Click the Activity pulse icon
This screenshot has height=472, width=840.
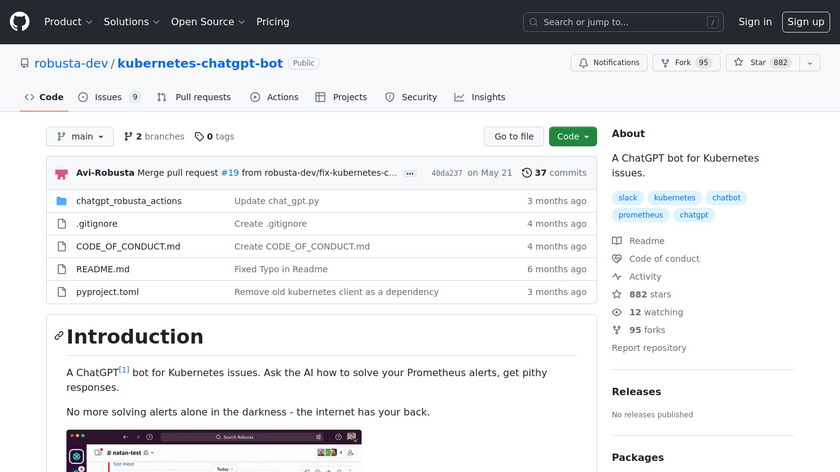click(617, 276)
